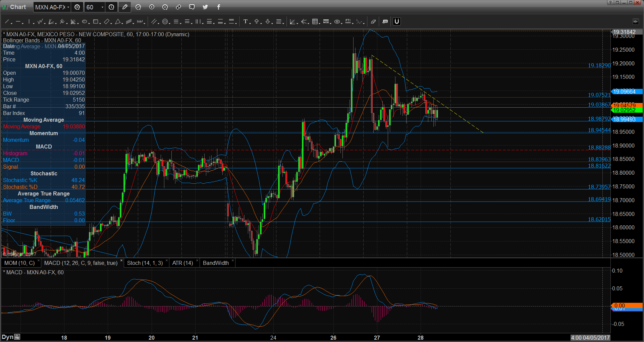The image size is (644, 342).
Task: Select the vertical line tool
Action: pos(29,22)
